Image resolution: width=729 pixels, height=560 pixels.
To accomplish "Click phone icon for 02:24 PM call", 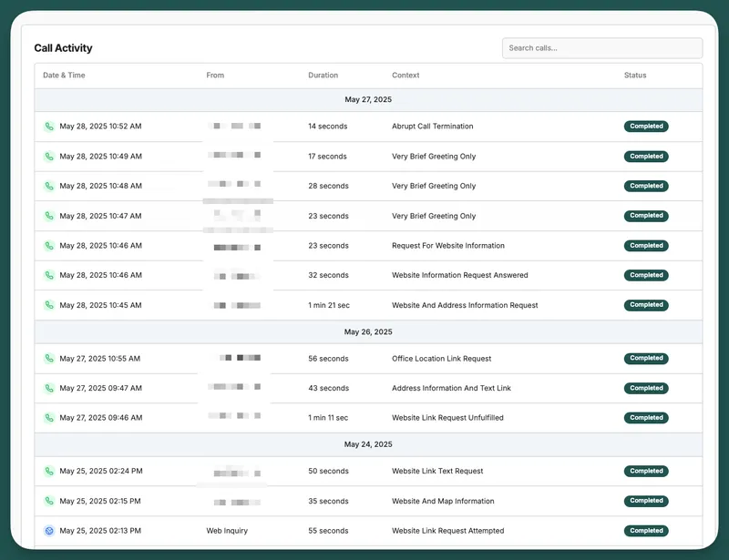I will pyautogui.click(x=49, y=472).
